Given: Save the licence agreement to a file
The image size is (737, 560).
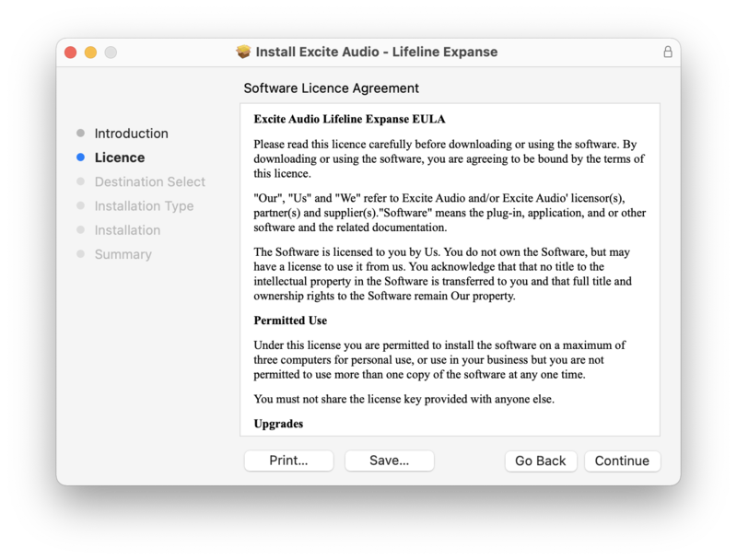Looking at the screenshot, I should [x=389, y=461].
